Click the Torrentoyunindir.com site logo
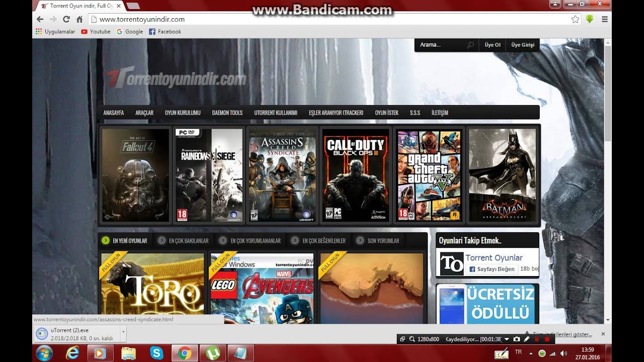This screenshot has width=644, height=362. pyautogui.click(x=176, y=78)
